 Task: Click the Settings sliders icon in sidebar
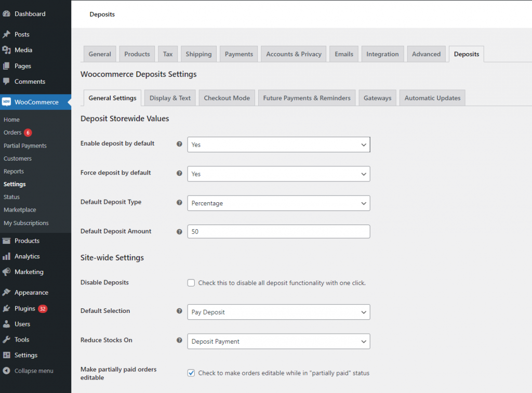(6, 355)
